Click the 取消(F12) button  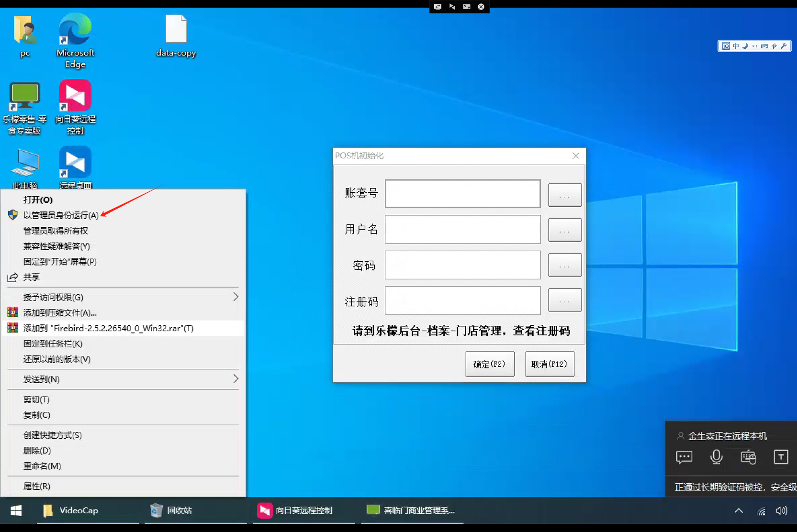(550, 364)
